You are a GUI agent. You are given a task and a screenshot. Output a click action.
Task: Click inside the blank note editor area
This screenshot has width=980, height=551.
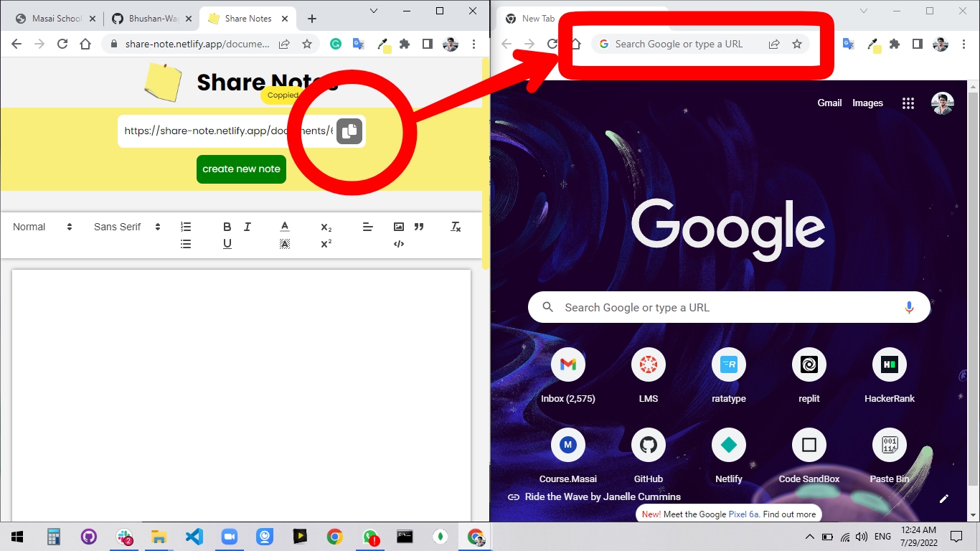[241, 395]
